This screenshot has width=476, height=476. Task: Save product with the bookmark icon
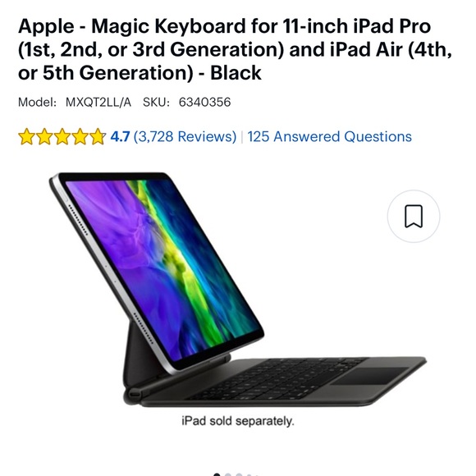point(414,216)
